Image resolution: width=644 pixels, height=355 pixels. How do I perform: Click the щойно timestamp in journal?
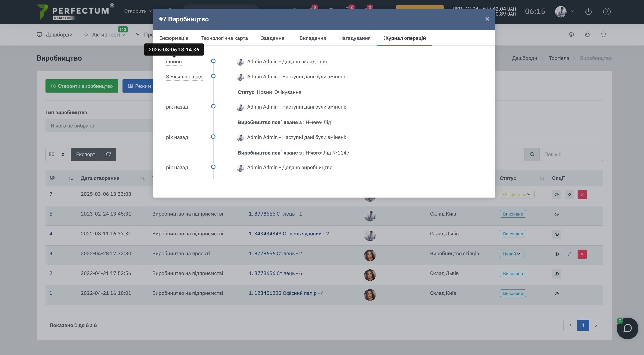174,61
